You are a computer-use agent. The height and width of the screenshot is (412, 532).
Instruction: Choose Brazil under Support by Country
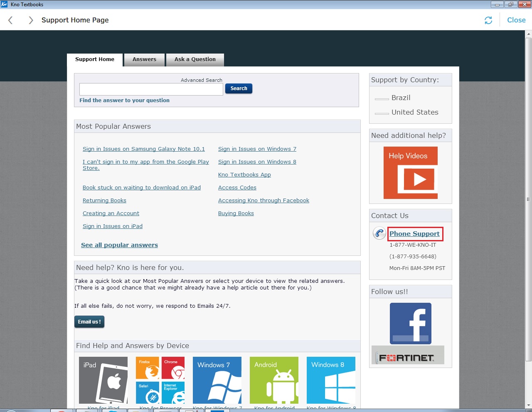[x=401, y=98]
